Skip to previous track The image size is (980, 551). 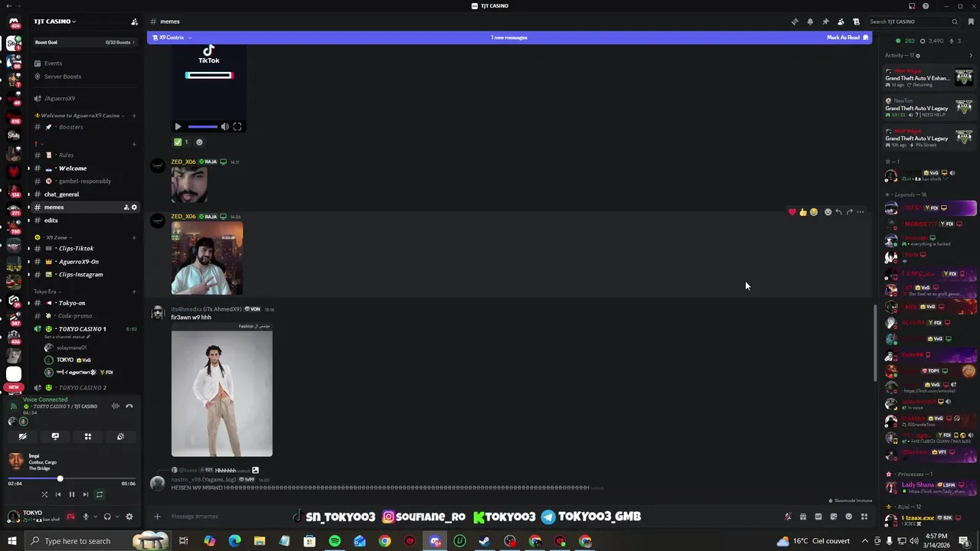58,494
